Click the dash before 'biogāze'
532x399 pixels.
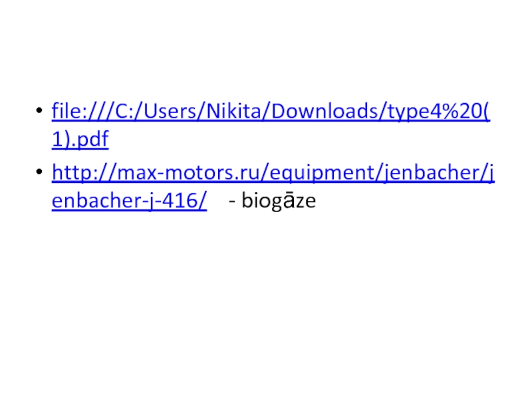tap(232, 202)
